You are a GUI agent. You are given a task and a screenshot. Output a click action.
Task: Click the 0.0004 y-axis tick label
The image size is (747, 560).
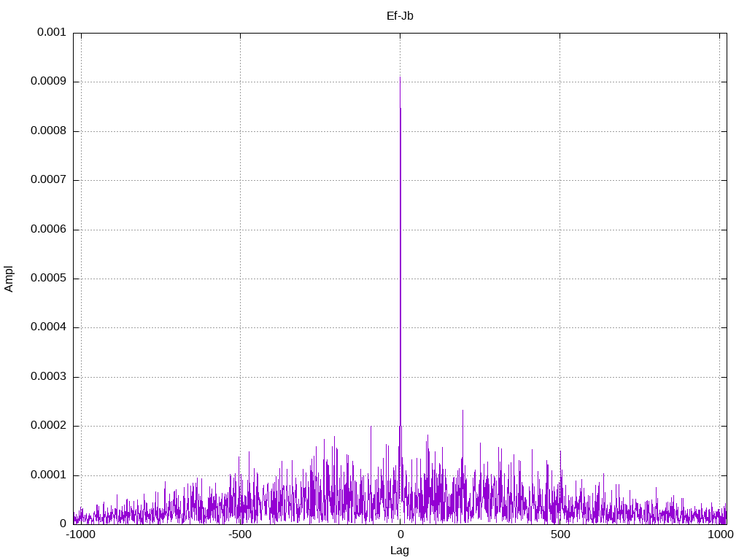(x=48, y=327)
